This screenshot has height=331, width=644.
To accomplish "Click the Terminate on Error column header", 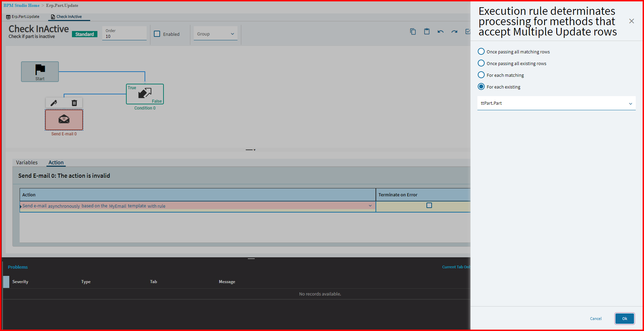I will pos(423,195).
